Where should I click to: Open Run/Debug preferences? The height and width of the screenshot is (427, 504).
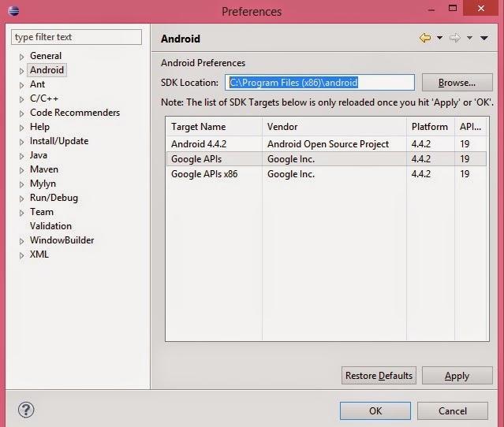[54, 198]
